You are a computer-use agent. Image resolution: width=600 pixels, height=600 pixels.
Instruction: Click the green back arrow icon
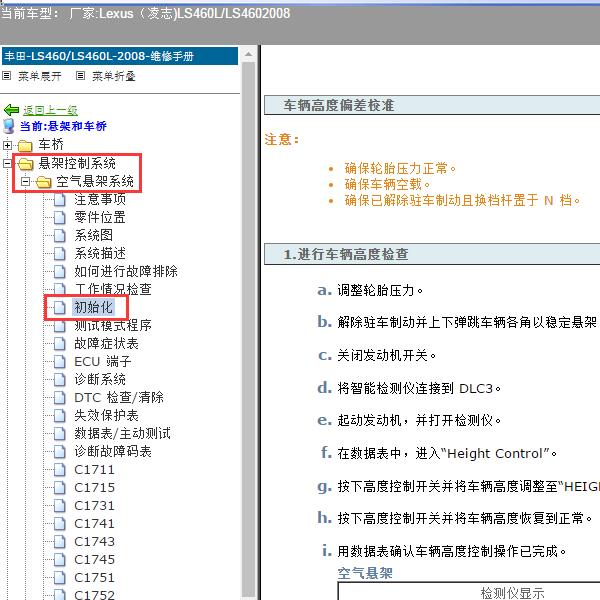tap(11, 110)
